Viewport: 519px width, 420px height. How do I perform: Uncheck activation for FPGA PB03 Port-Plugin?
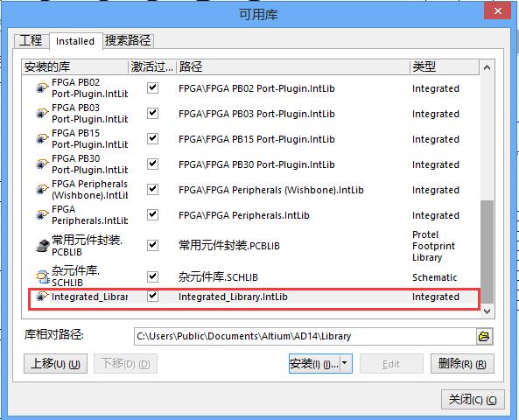click(x=152, y=113)
